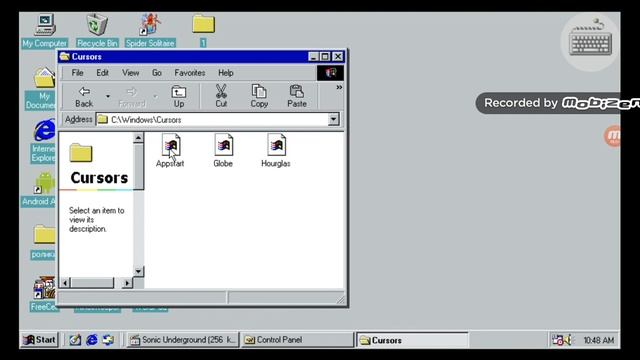Click the left pane scroll right arrow
640x360 pixels.
tap(127, 282)
